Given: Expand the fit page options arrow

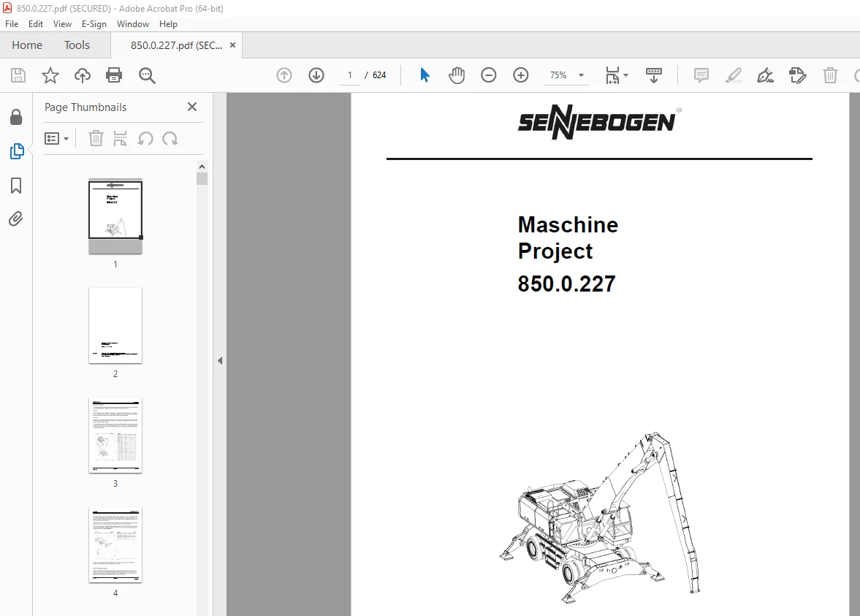Looking at the screenshot, I should tap(625, 75).
